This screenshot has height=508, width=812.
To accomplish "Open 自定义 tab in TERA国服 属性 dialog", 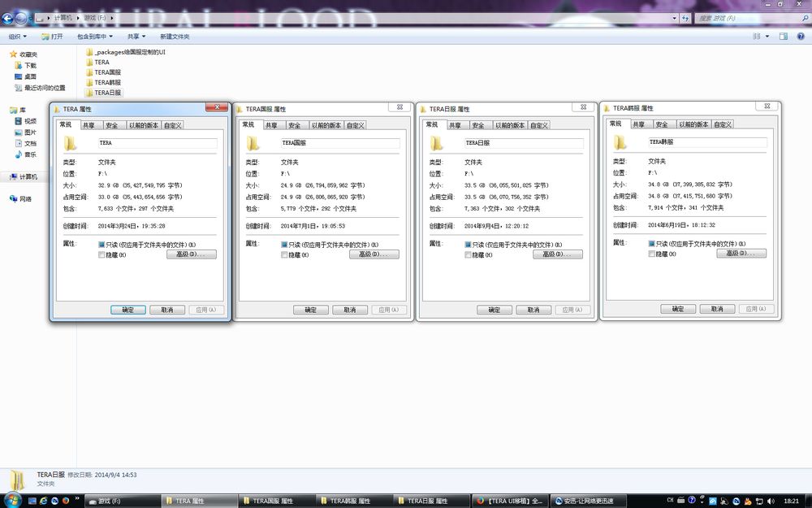I will [x=356, y=125].
